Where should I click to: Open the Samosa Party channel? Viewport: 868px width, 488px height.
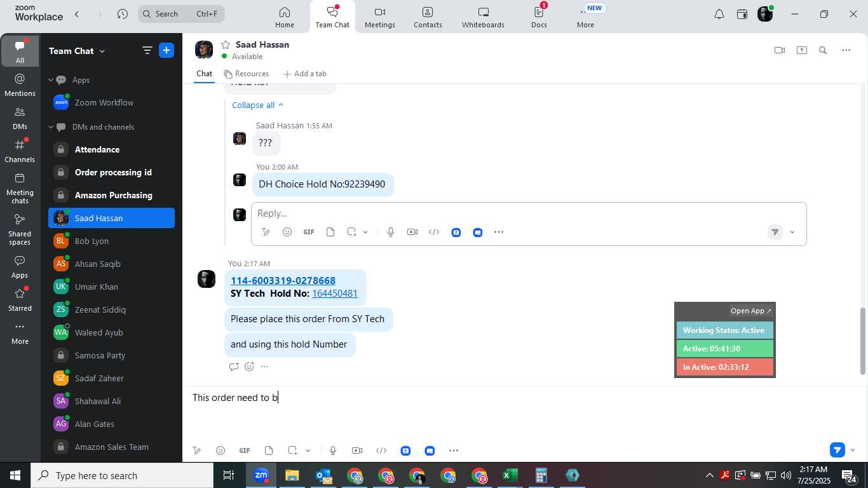(x=111, y=355)
